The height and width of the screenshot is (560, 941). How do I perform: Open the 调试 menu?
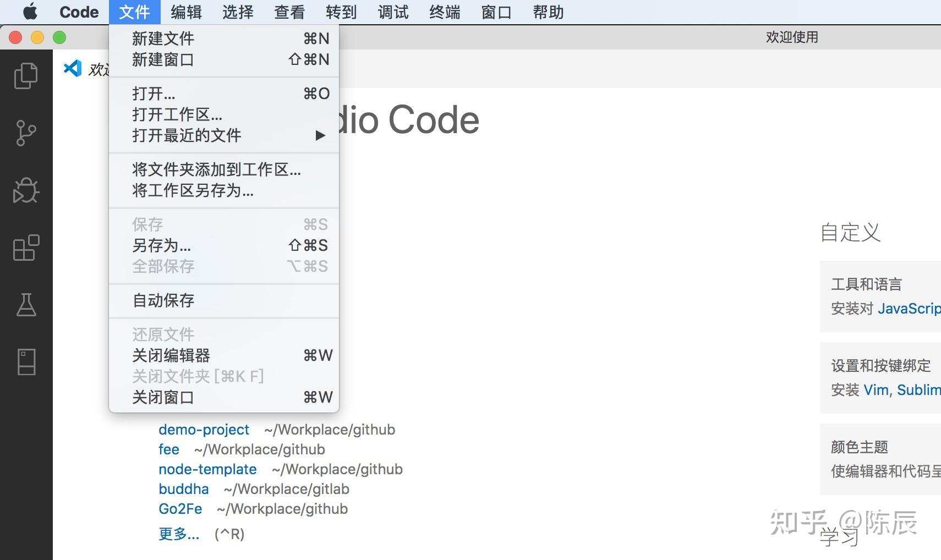coord(393,12)
